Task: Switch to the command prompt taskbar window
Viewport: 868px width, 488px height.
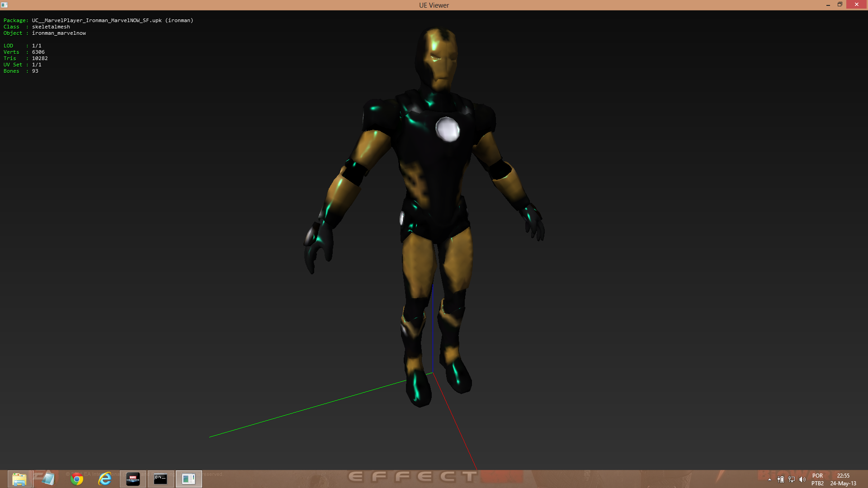Action: (161, 479)
